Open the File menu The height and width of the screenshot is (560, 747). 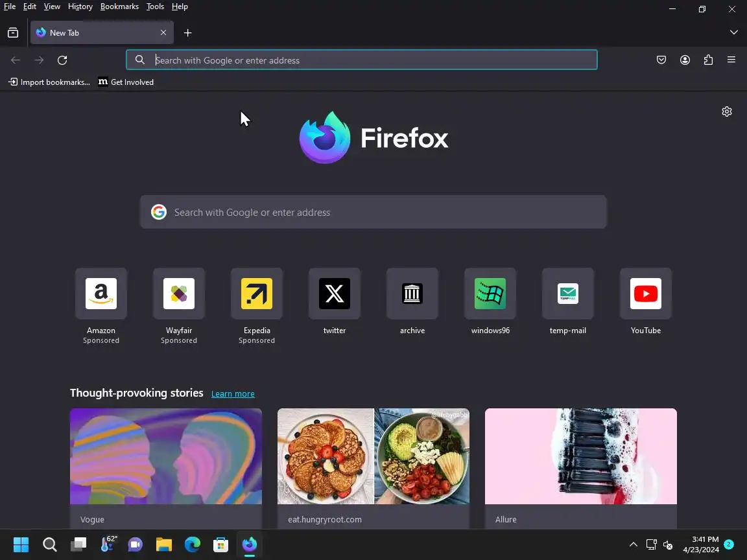pos(10,6)
